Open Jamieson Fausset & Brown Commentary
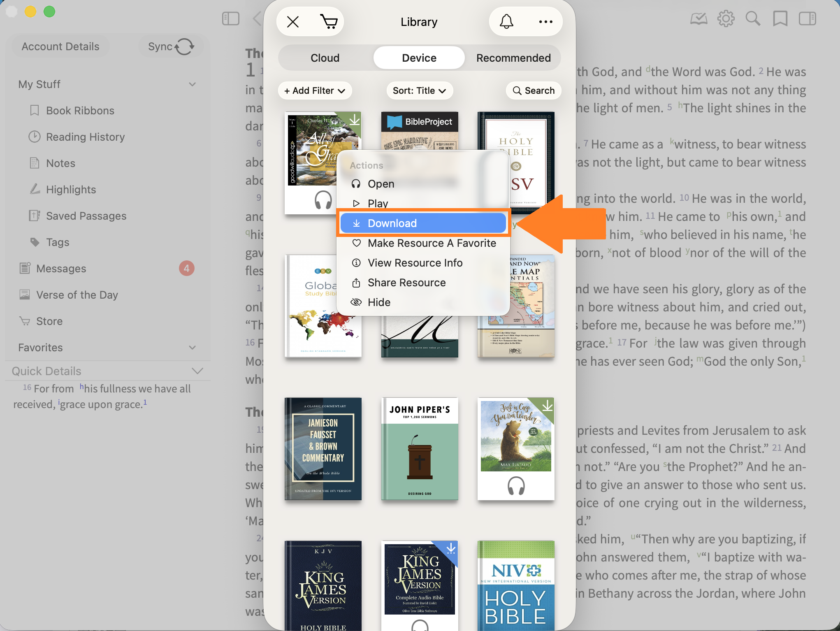840x631 pixels. tap(323, 449)
